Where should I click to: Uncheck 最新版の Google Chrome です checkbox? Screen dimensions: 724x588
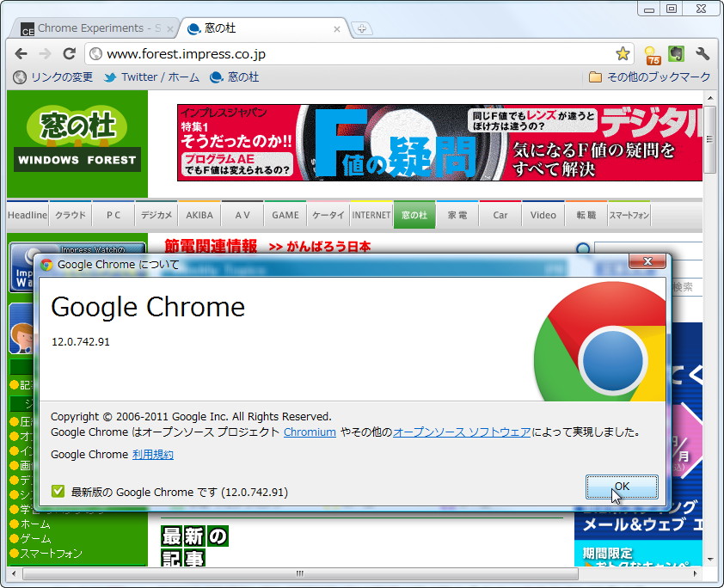point(57,492)
